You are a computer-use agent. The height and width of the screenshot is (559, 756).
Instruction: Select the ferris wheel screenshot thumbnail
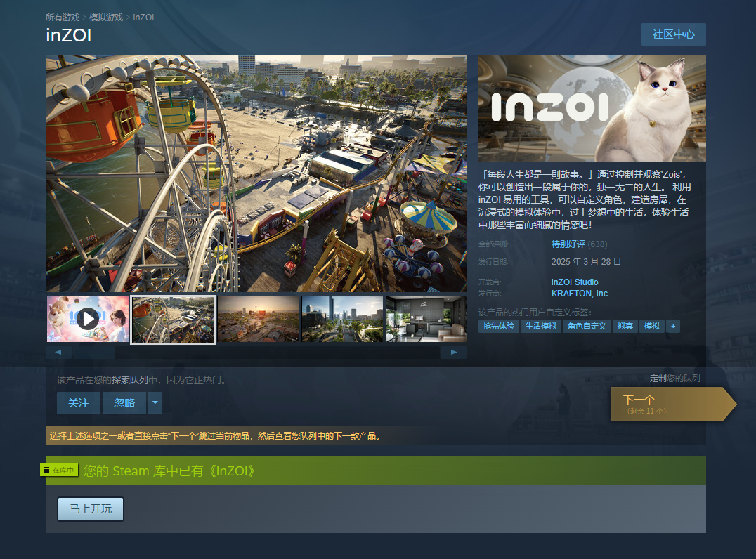pyautogui.click(x=173, y=319)
